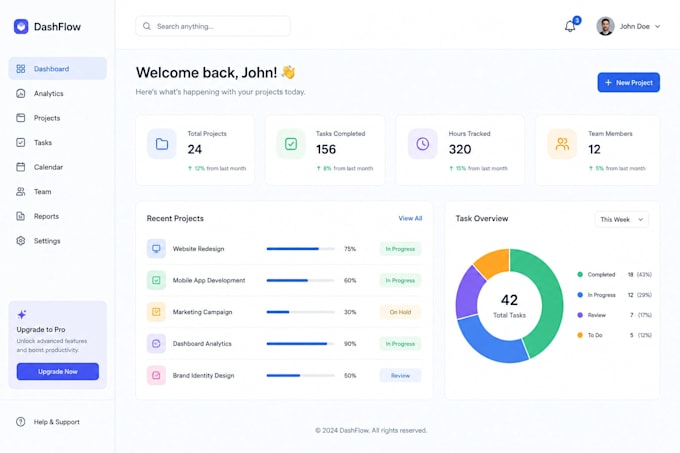Click the Marketing Campaign project icon
The width and height of the screenshot is (680, 453).
[156, 312]
